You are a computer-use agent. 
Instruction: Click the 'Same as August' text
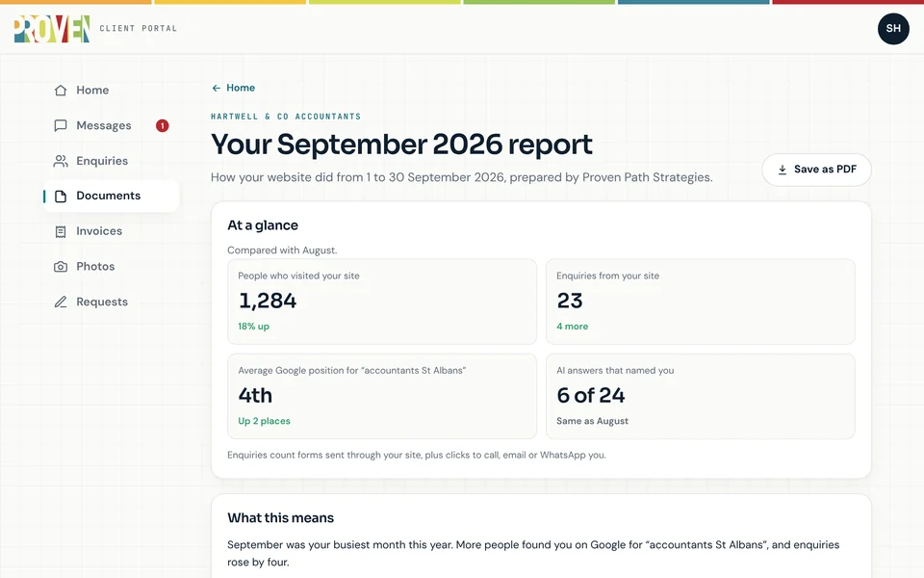tap(592, 421)
